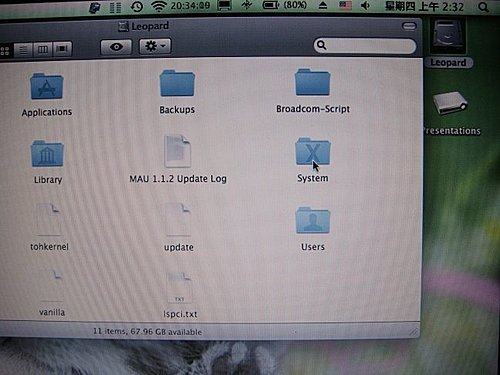This screenshot has width=500, height=375.
Task: Open the Library folder
Action: pos(47,154)
